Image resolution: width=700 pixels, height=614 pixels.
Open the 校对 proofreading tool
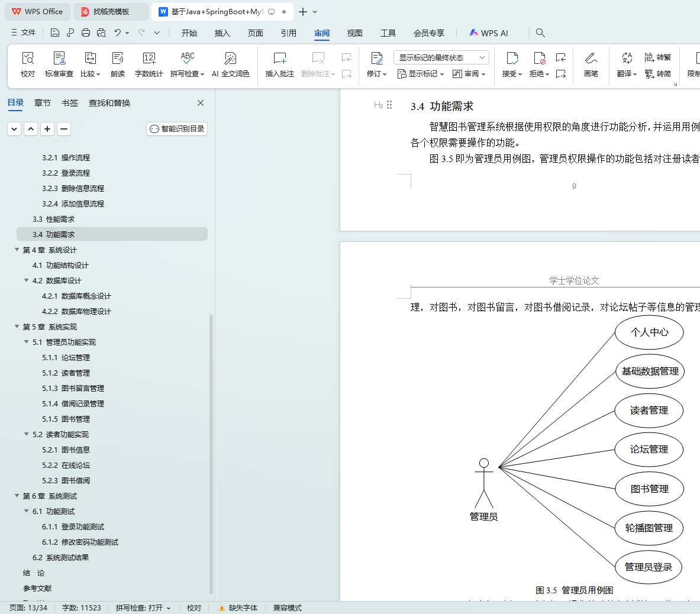(28, 64)
